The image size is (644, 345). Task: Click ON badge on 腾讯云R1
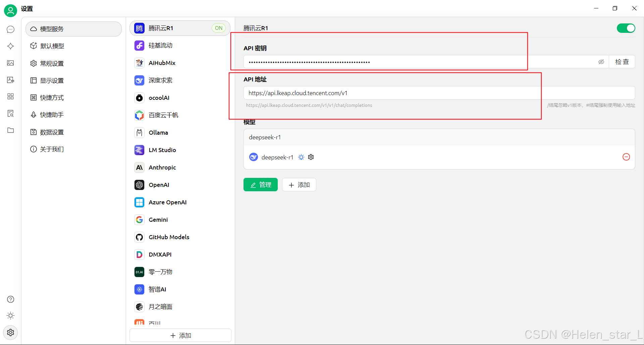click(219, 28)
